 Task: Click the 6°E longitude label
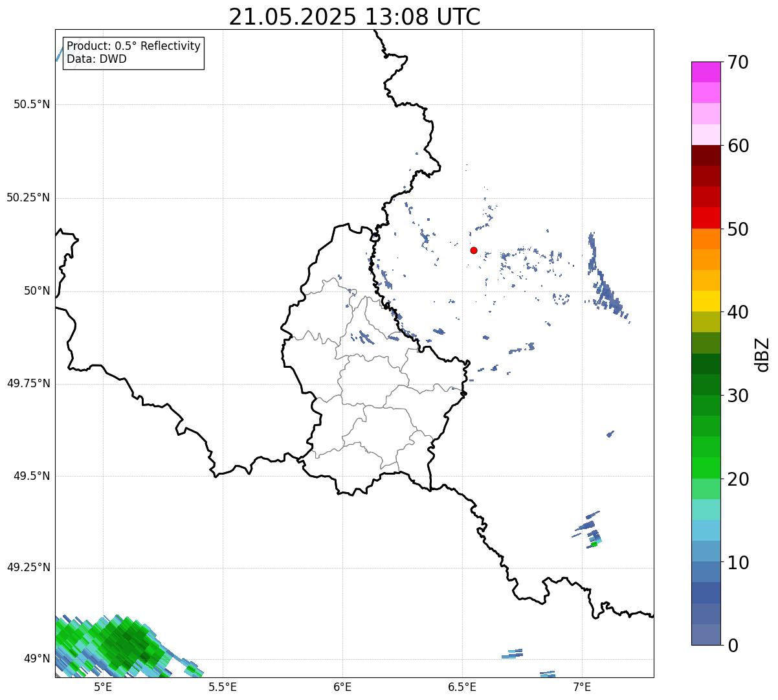(x=342, y=686)
